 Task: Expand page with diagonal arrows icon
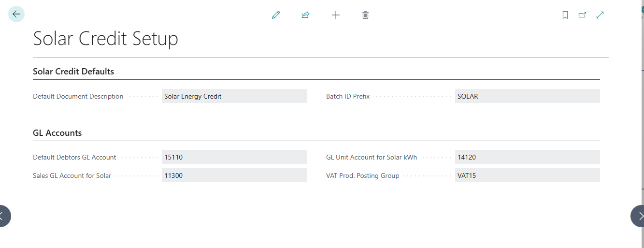(600, 15)
